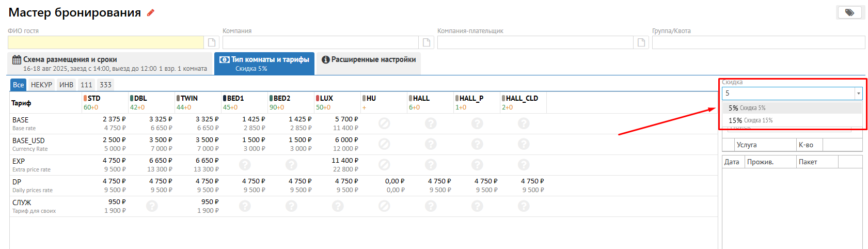Click the СЛУЖ Тариф для своих label

point(34,207)
